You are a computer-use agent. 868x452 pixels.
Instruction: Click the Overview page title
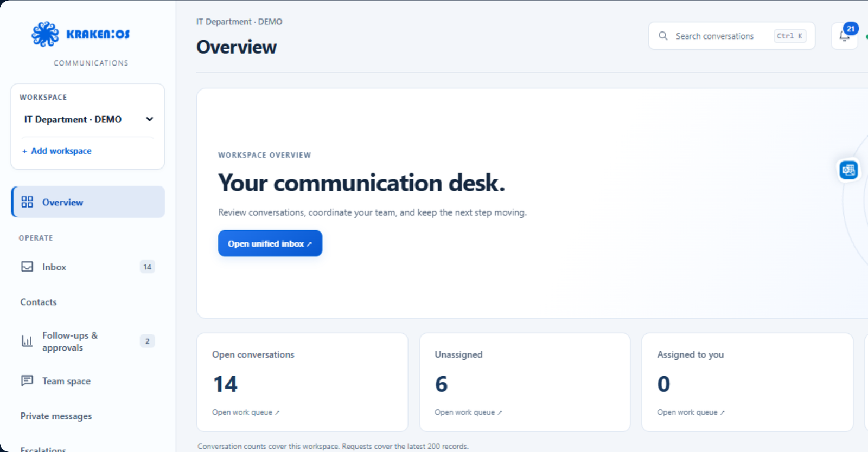(x=237, y=47)
